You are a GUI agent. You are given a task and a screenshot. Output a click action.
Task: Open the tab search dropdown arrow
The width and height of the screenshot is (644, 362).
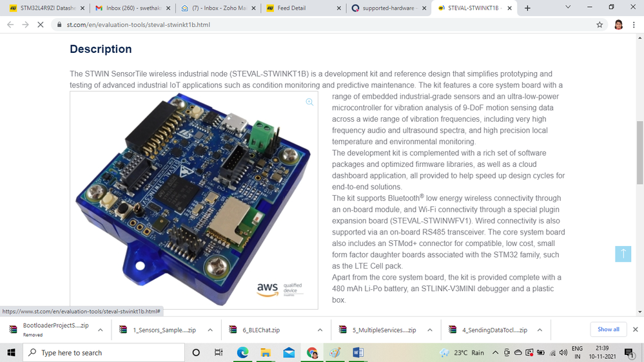pos(568,7)
